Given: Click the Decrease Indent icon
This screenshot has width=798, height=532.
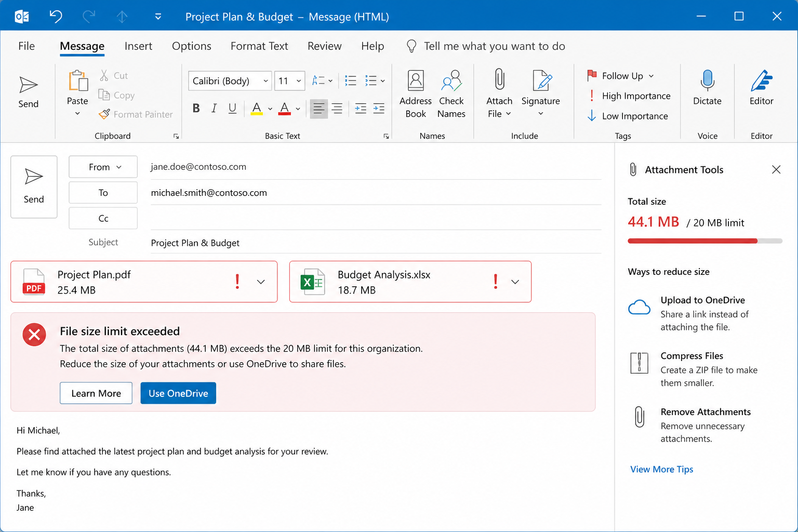Looking at the screenshot, I should (361, 108).
